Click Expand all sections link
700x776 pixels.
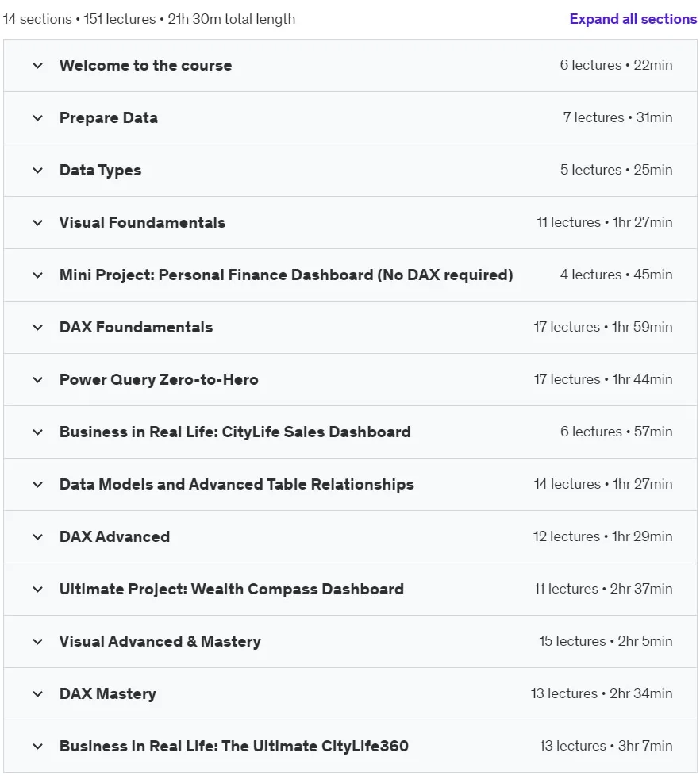[x=633, y=19]
